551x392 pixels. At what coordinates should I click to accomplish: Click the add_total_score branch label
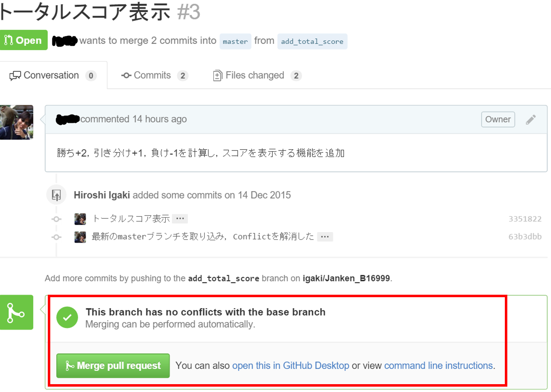click(312, 41)
